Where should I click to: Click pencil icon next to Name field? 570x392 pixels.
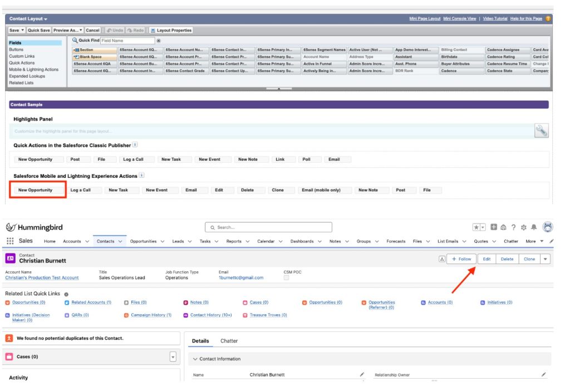tap(362, 375)
